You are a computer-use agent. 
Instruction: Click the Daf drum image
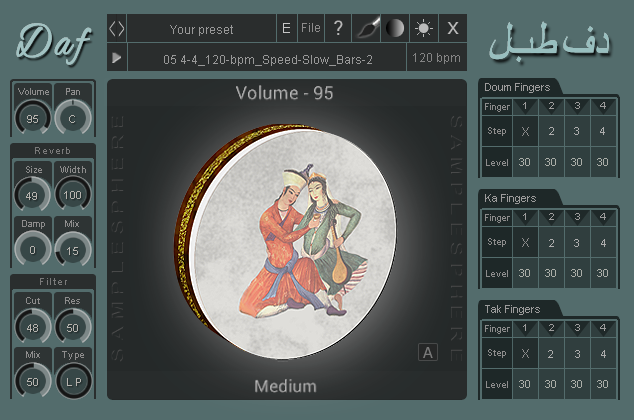[286, 242]
